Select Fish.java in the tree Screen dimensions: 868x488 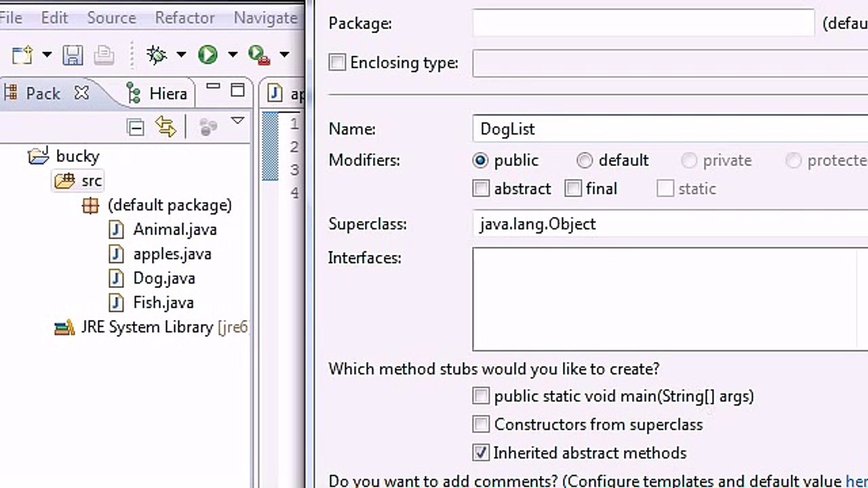pos(163,302)
